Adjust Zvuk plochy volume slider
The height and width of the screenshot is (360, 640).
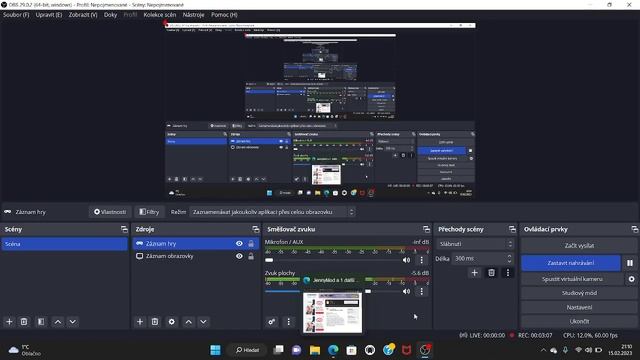pos(332,291)
